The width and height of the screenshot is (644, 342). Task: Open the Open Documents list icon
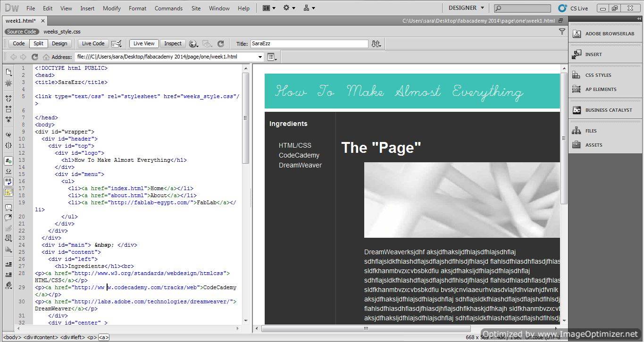click(x=8, y=72)
